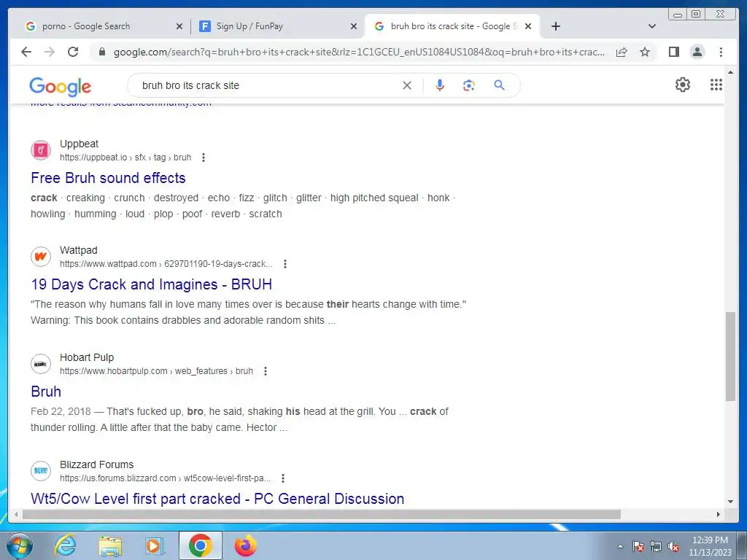Screen dimensions: 747x560
Task: Click the Uppbeat site name
Action: 79,144
